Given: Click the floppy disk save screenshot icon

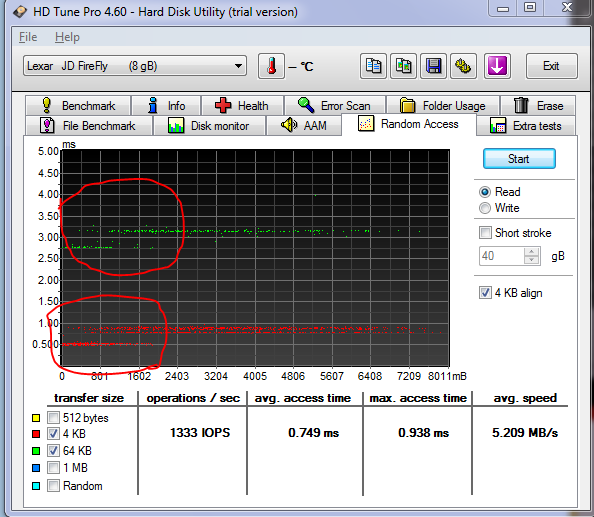Looking at the screenshot, I should (433, 66).
